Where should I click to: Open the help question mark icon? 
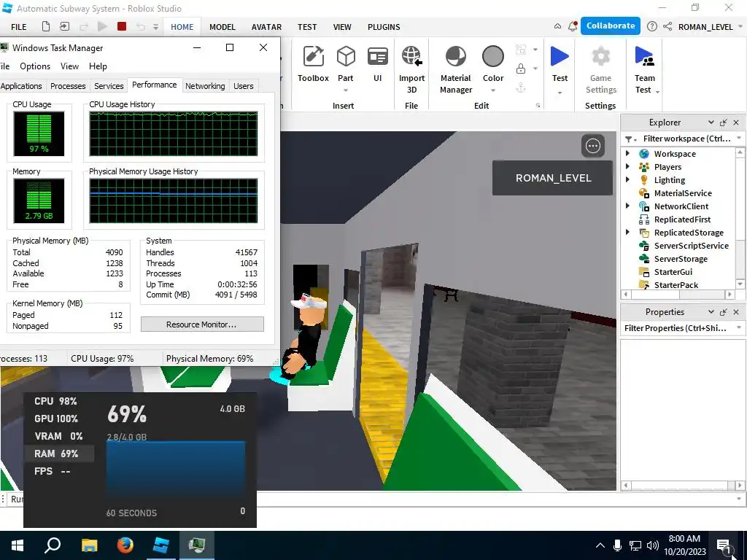point(651,27)
